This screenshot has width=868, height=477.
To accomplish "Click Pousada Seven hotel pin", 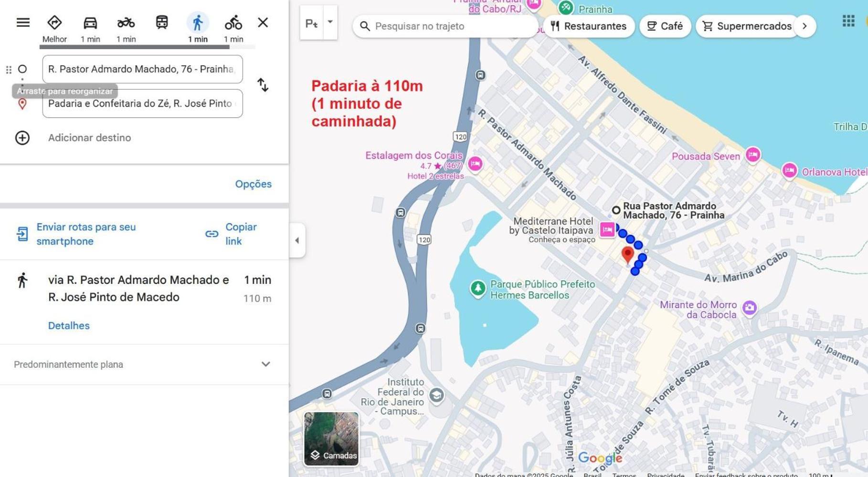I will [753, 155].
